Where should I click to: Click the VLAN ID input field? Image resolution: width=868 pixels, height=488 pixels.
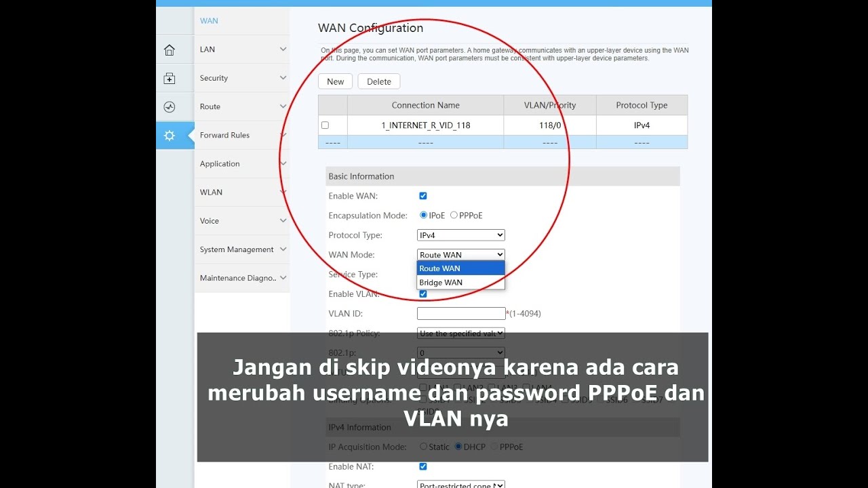[461, 314]
